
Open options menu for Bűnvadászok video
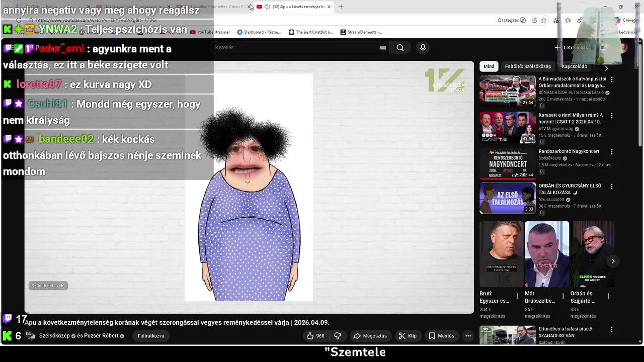[x=612, y=79]
